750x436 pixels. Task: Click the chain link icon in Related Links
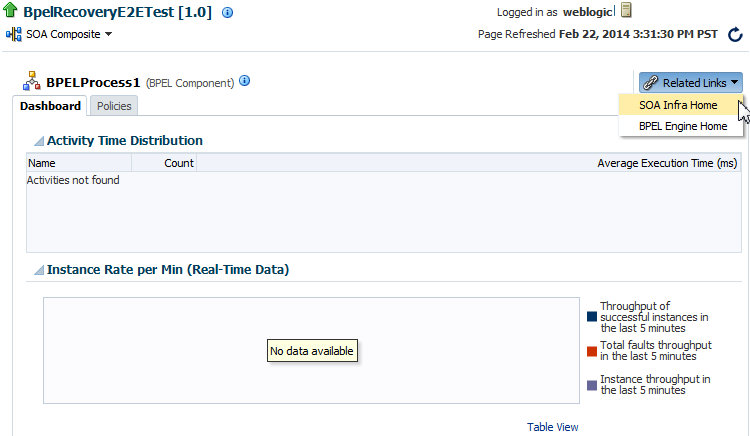[x=651, y=83]
